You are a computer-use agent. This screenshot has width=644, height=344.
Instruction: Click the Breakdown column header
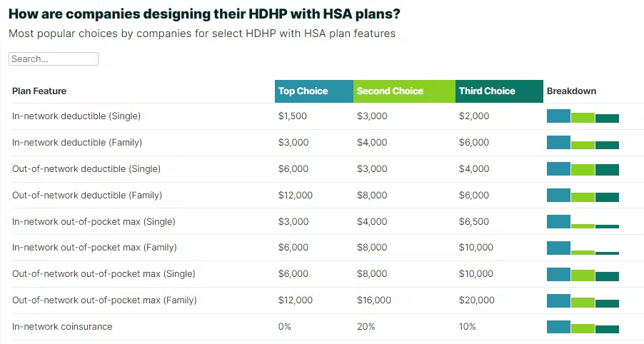[x=571, y=91]
